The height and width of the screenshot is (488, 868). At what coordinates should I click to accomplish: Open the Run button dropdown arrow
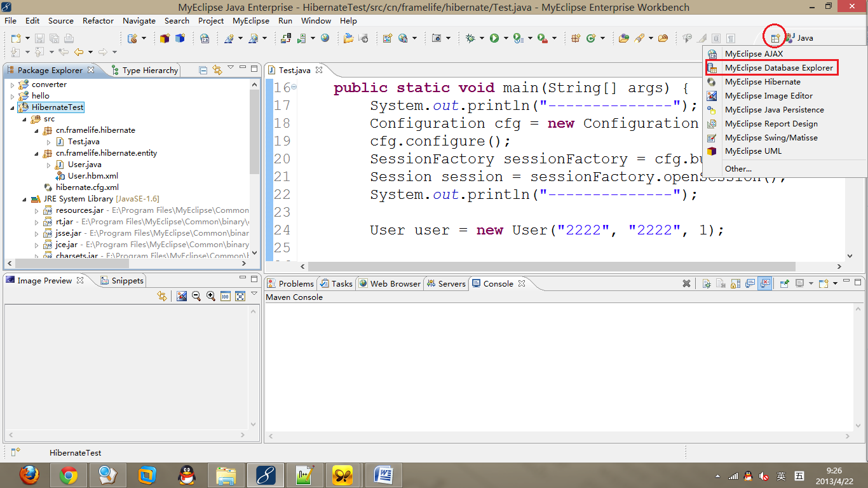[x=506, y=38]
